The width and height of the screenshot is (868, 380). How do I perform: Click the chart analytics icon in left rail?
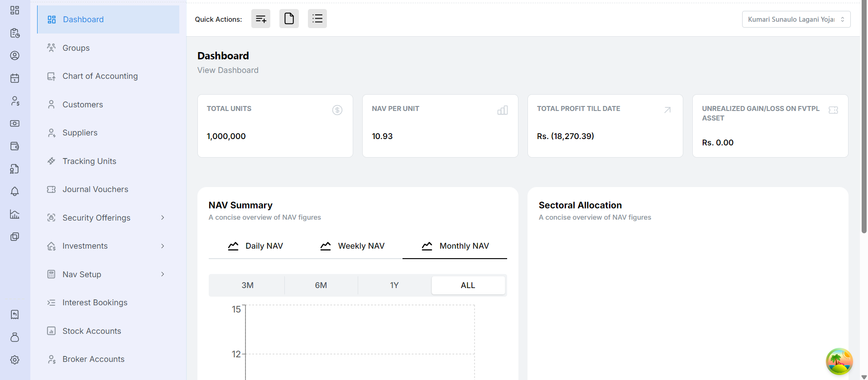pos(15,214)
